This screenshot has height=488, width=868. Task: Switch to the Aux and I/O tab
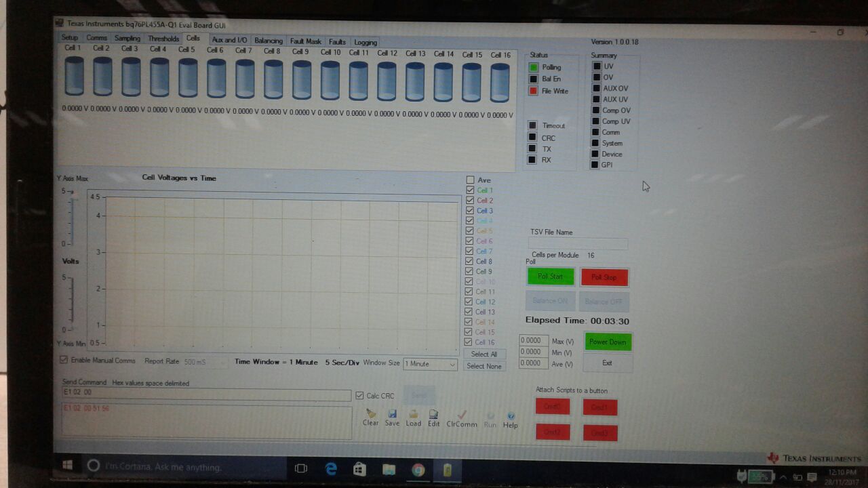[230, 41]
